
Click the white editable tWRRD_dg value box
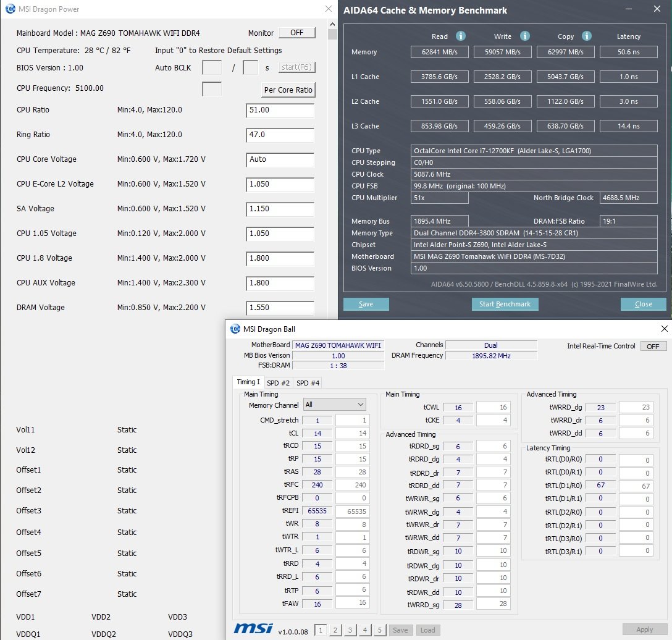(636, 407)
